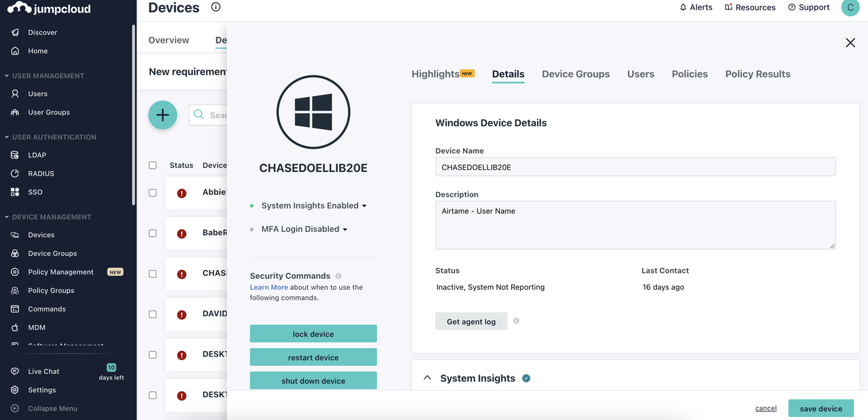
Task: Select the DAVID device row checkbox
Action: (x=153, y=315)
